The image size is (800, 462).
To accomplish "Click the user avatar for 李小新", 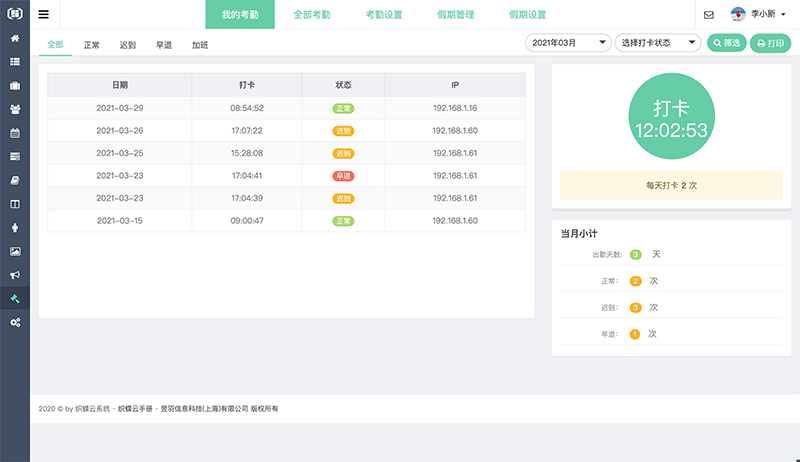I will [738, 14].
